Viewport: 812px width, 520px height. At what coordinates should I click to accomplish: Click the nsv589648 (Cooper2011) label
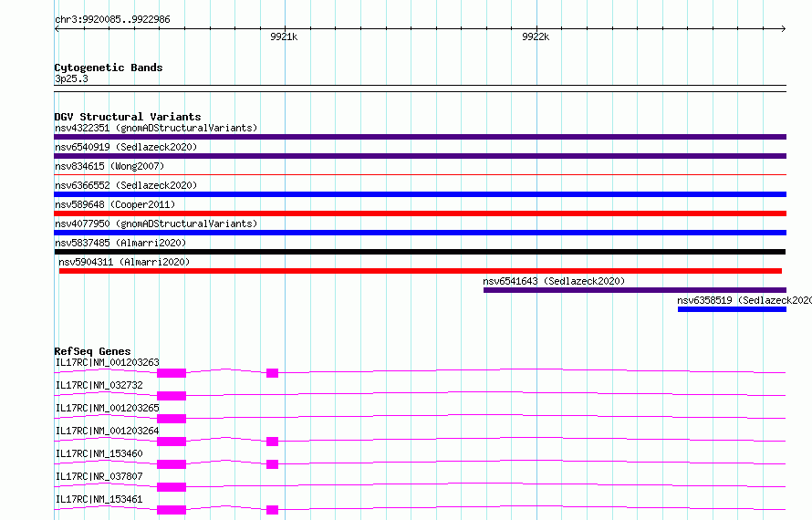pyautogui.click(x=115, y=204)
